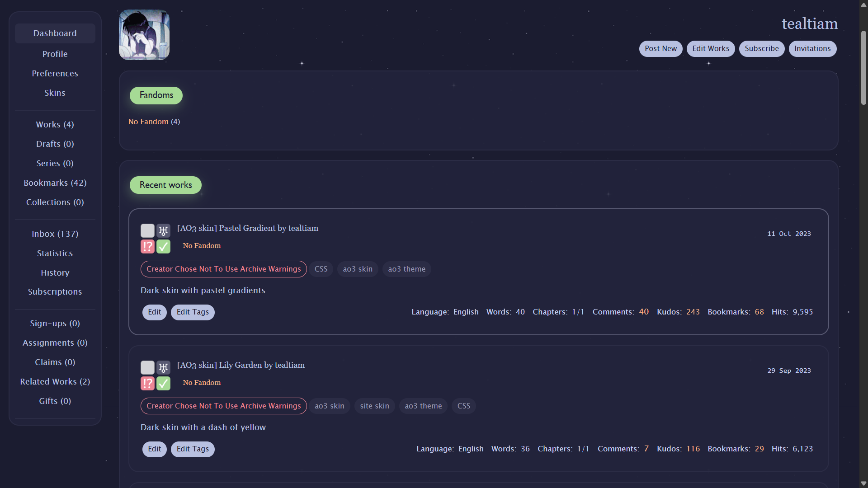Click the category symbol on Pastel Gradient work
The width and height of the screenshot is (868, 488).
tap(163, 231)
